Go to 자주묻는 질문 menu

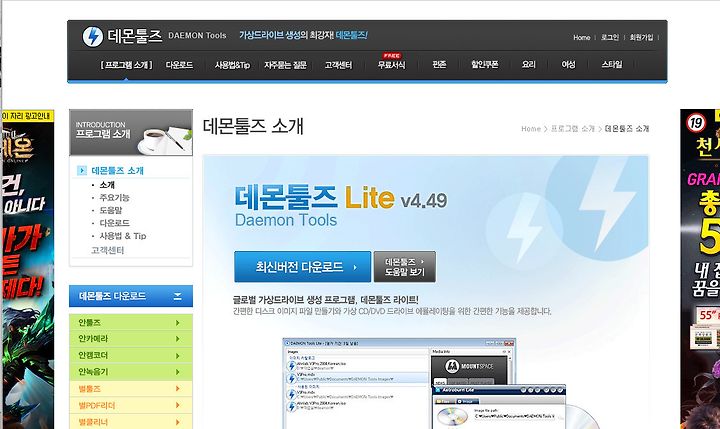(285, 65)
